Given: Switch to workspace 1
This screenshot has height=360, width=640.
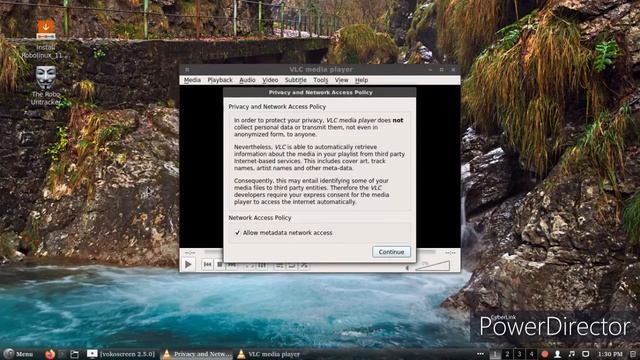Looking at the screenshot, I should pos(495,354).
